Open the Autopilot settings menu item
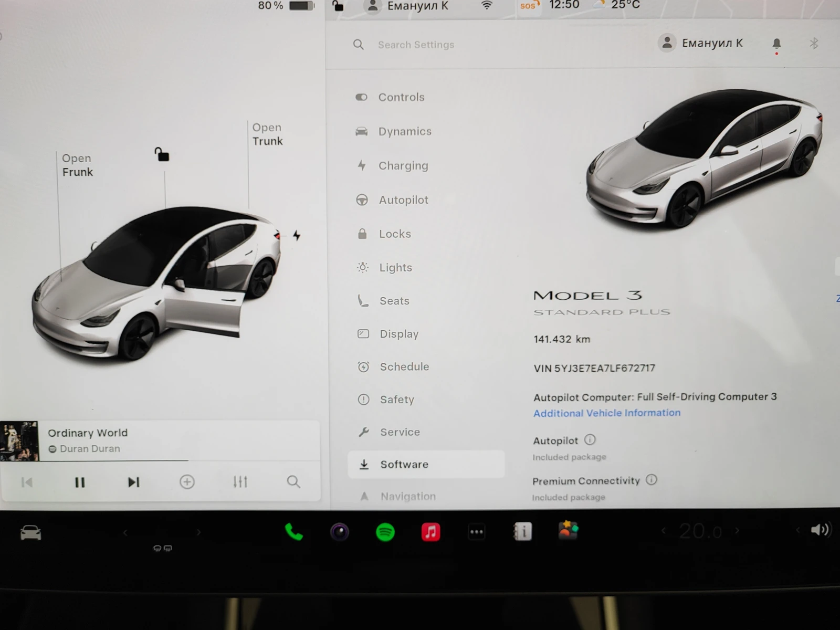The width and height of the screenshot is (840, 630). 403,200
